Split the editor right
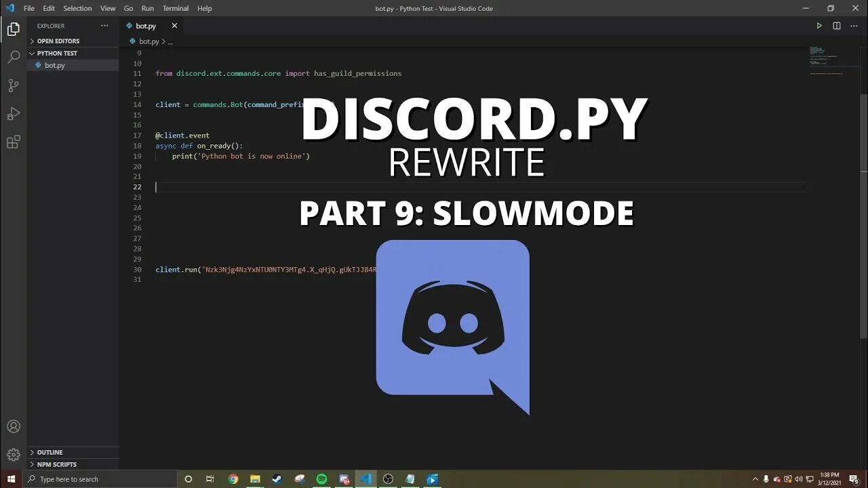 pos(837,26)
